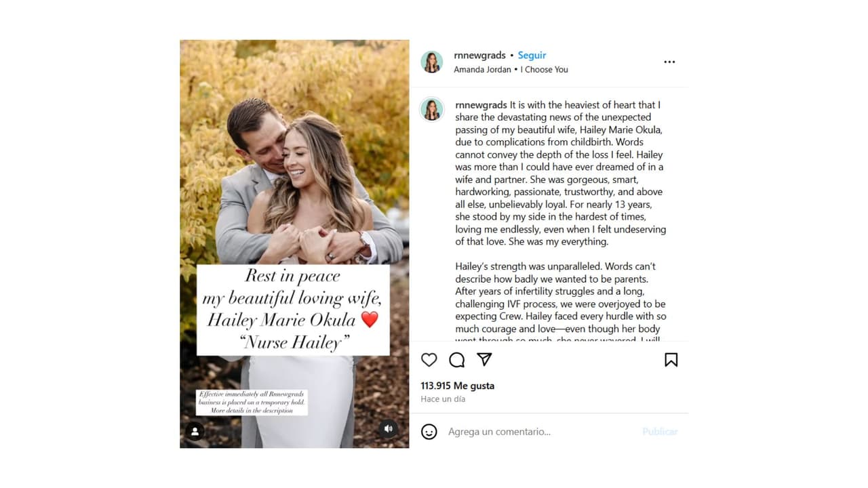This screenshot has height=488, width=868.
Task: Click the rnnewgrads avatar beside the caption
Action: point(432,109)
